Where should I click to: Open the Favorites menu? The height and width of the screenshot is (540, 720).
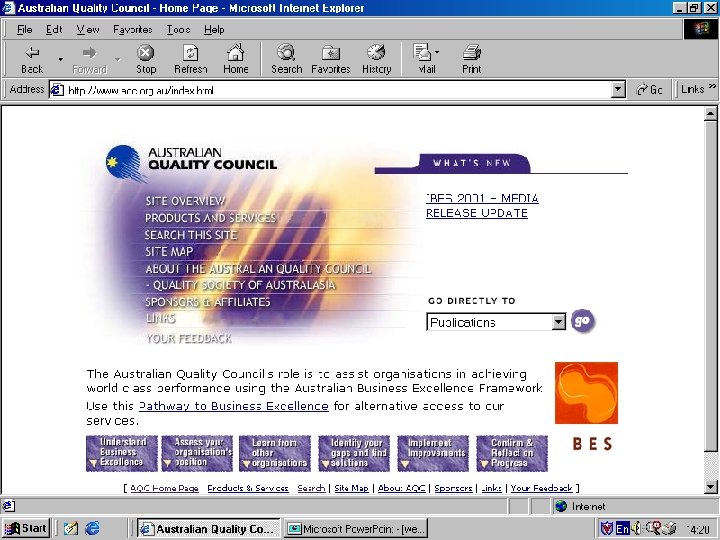tap(132, 29)
